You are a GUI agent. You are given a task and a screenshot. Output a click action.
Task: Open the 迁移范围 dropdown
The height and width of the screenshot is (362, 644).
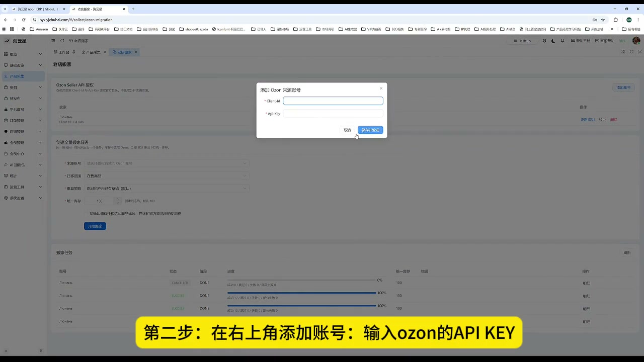click(167, 176)
